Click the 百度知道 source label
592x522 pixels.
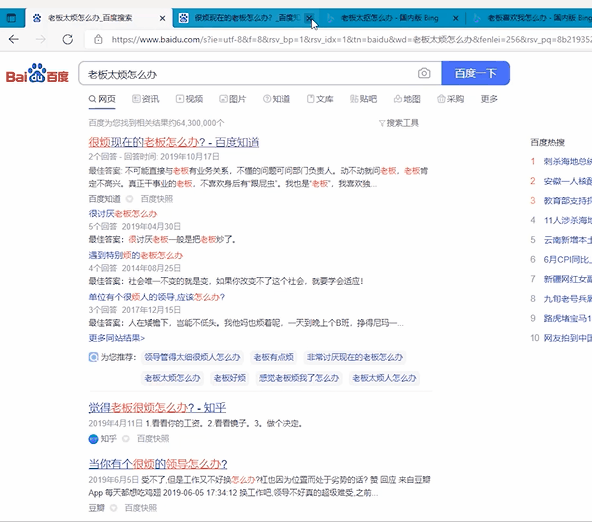tap(105, 199)
